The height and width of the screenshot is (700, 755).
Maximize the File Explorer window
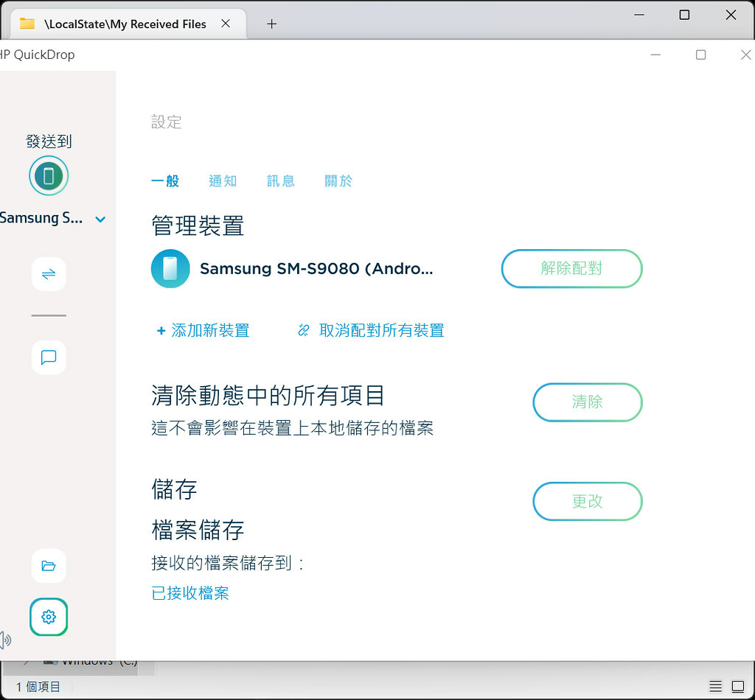click(684, 15)
